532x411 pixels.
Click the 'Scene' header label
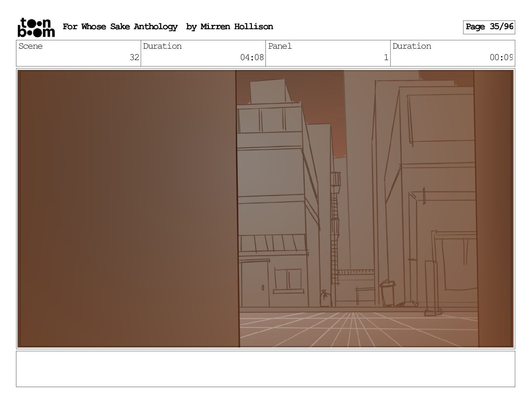pyautogui.click(x=31, y=46)
